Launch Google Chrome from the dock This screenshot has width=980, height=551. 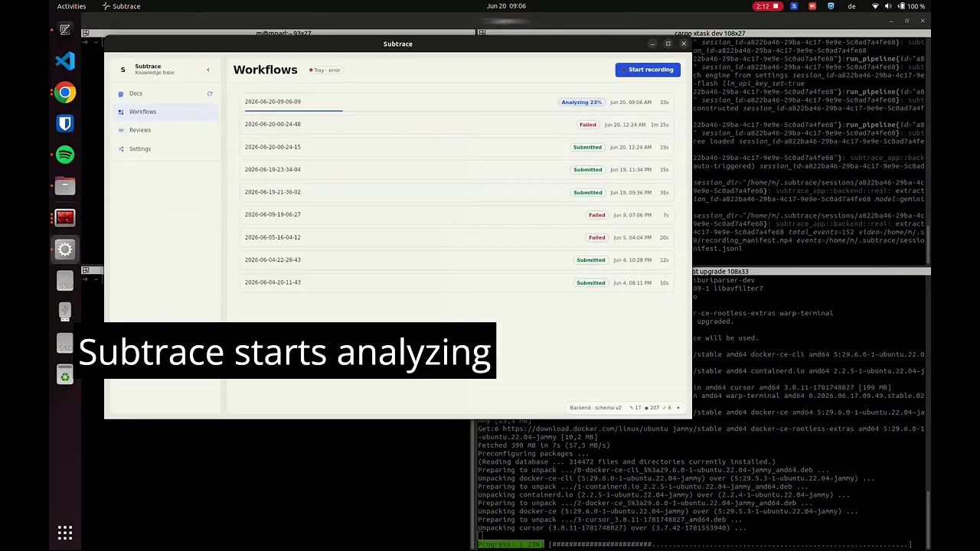(x=65, y=93)
